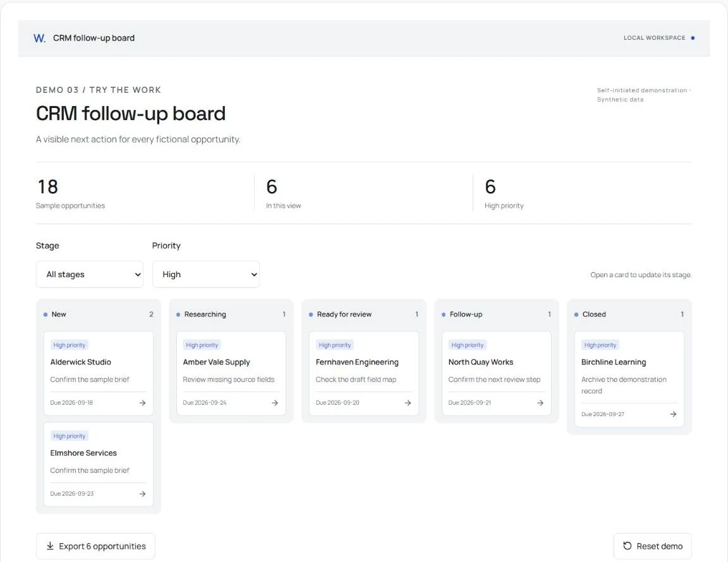
Task: Open Fernhaven Engineering card arrow
Action: 408,403
